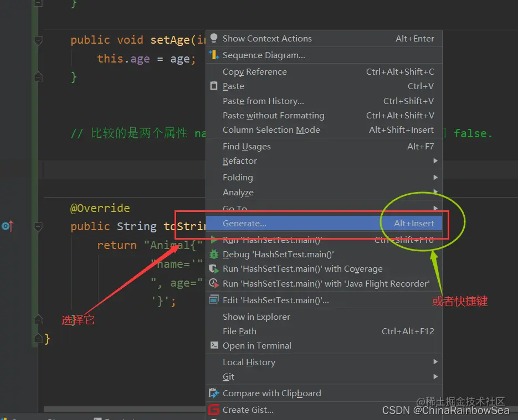Open the Refactor menu entry
518x420 pixels.
(x=324, y=161)
